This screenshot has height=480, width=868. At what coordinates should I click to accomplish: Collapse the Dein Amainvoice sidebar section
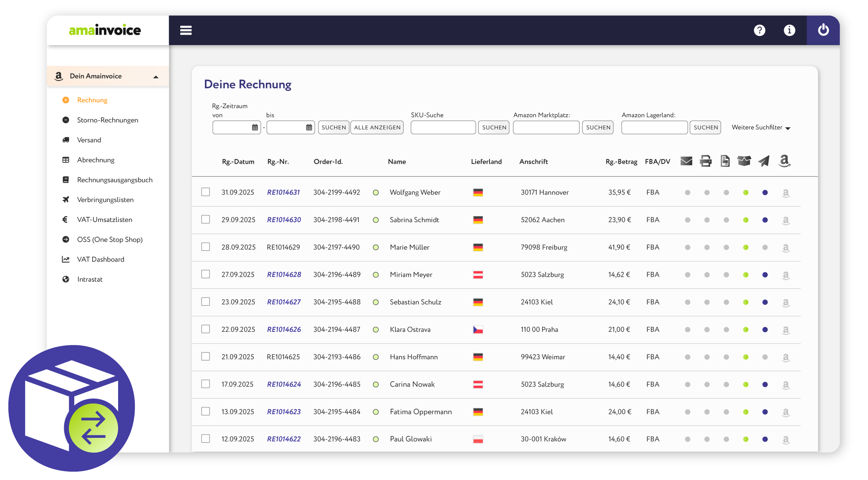[156, 77]
